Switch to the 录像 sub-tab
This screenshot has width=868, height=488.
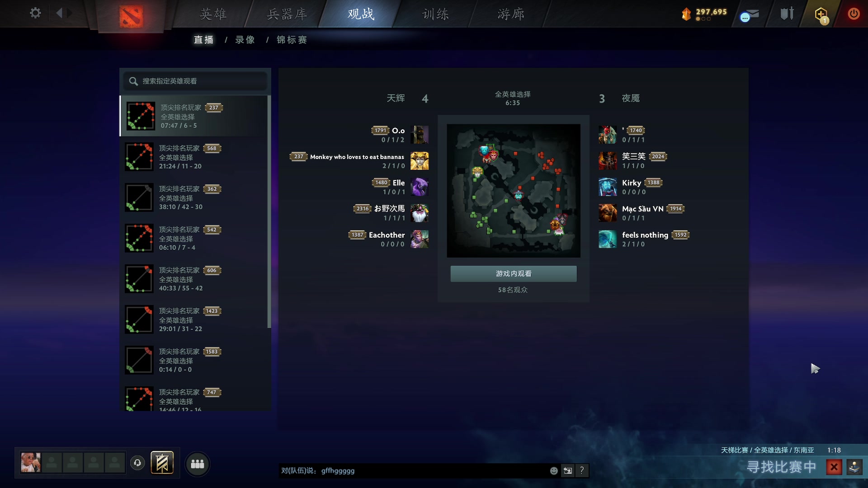click(245, 40)
